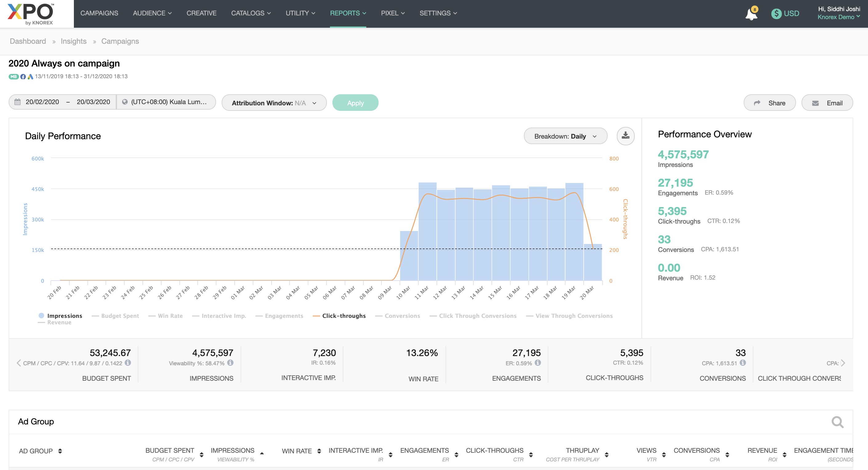Sort table by Ad Group column
Viewport: 868px width, 470px height.
tap(60, 451)
